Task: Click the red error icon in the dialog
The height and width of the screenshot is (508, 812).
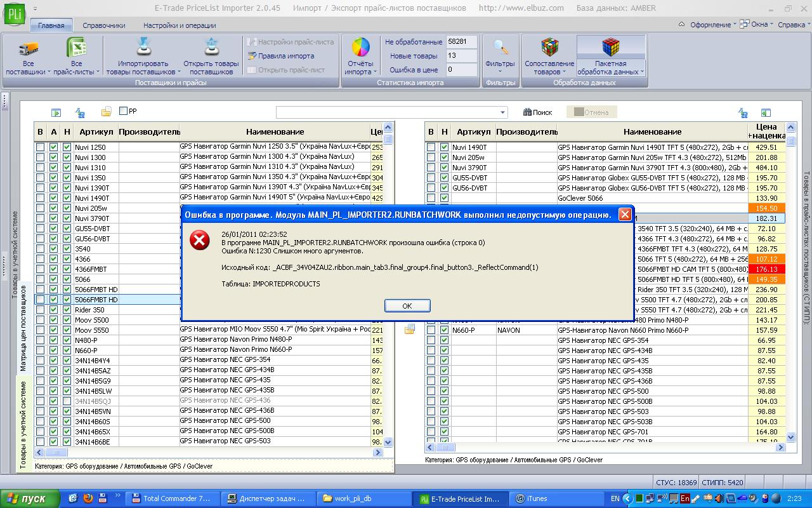Action: (x=200, y=240)
